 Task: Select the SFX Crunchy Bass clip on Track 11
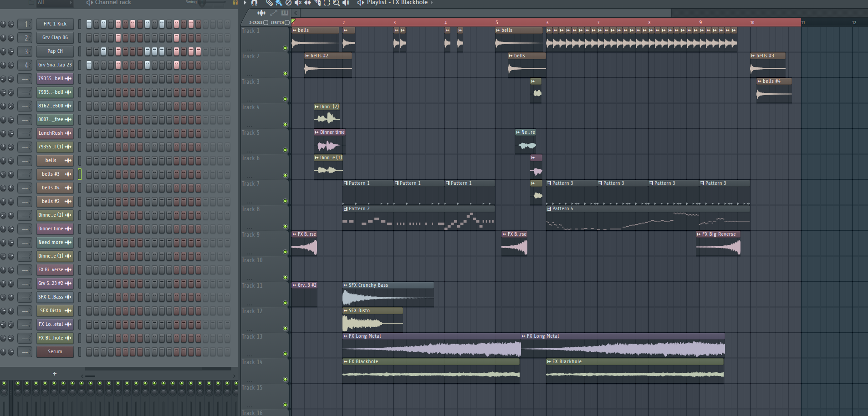point(388,294)
